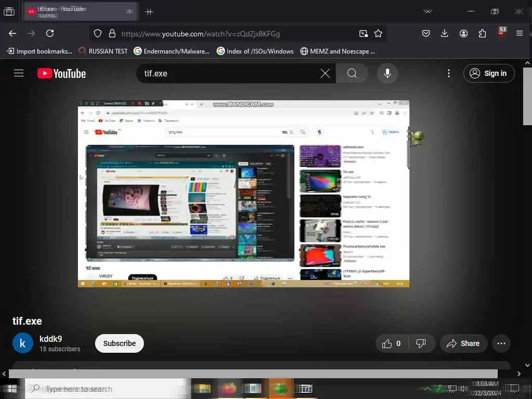This screenshot has height=399, width=532.
Task: Open the kddk9 channel name link
Action: pos(50,339)
